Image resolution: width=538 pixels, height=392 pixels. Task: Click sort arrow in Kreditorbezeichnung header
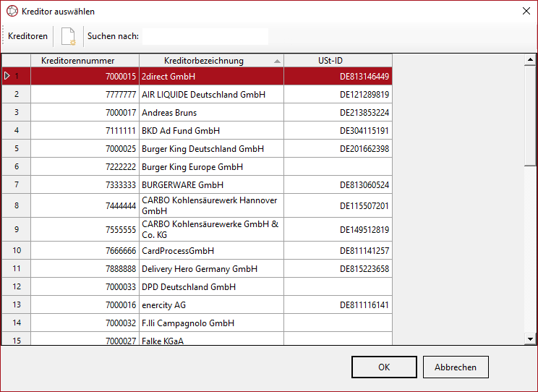(277, 61)
